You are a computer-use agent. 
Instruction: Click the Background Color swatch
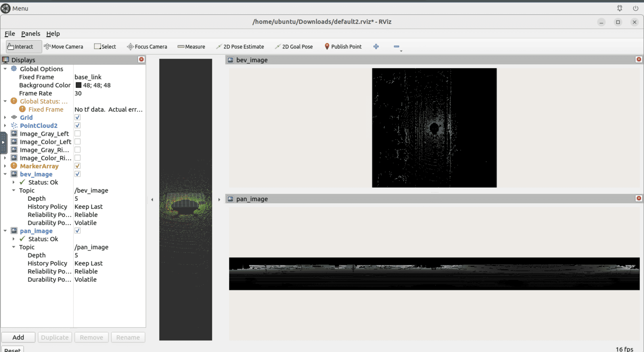[x=79, y=85]
